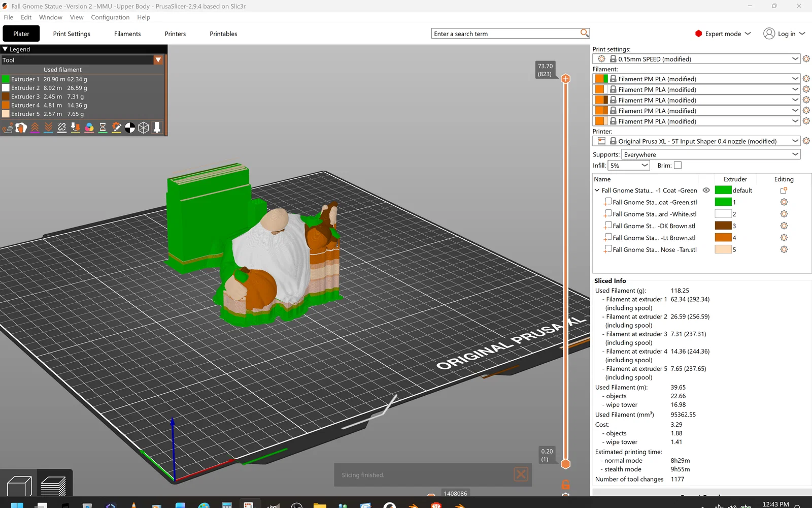Click editing gear for Nose -Tan.stl part
Screen dimensions: 812x508
[784, 249]
